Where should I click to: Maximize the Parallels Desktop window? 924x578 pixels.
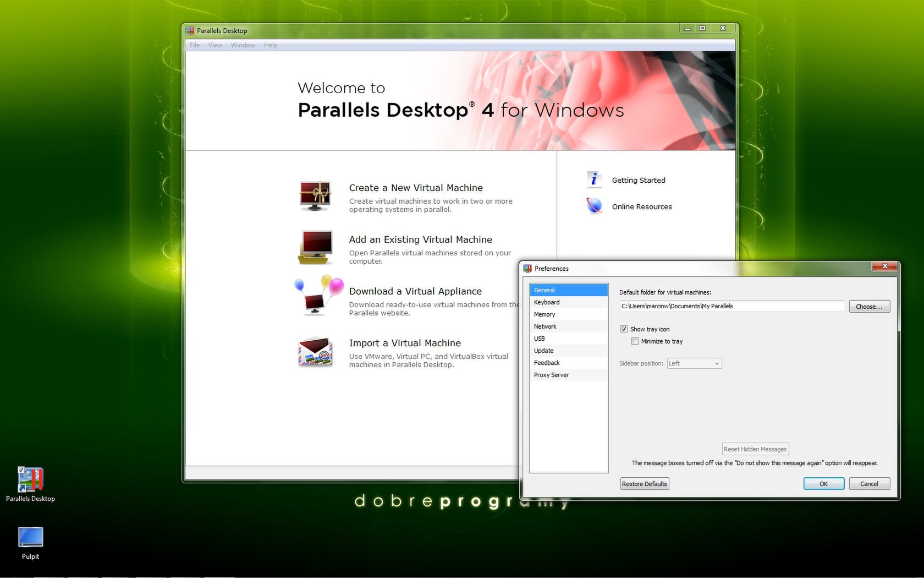click(x=702, y=29)
